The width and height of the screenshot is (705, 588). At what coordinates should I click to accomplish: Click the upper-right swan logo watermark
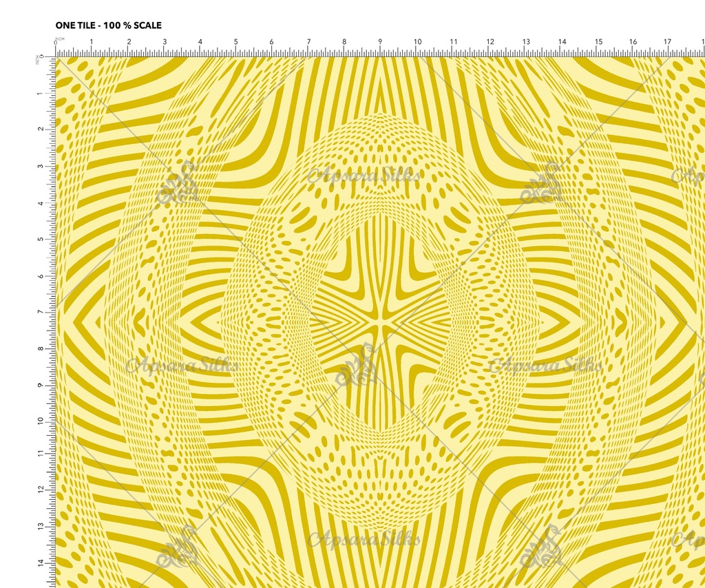coord(542,183)
